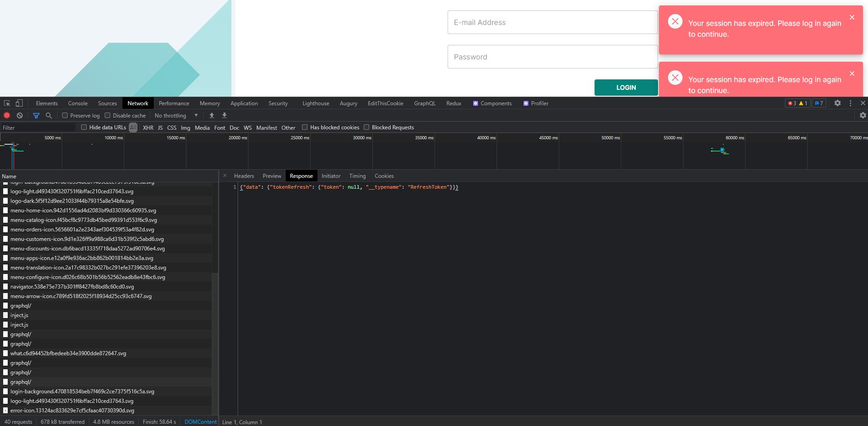
Task: Click the network Filter text box
Action: pyautogui.click(x=38, y=128)
